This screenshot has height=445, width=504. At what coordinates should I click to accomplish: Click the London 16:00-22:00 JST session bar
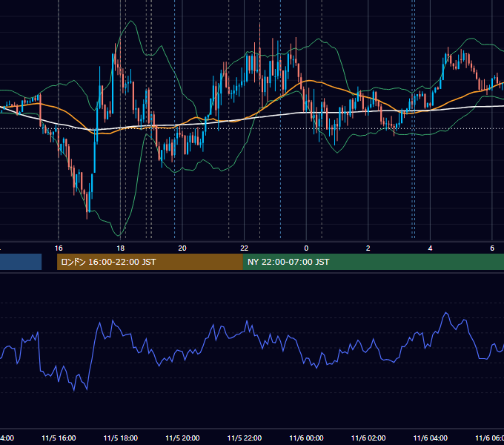150,262
